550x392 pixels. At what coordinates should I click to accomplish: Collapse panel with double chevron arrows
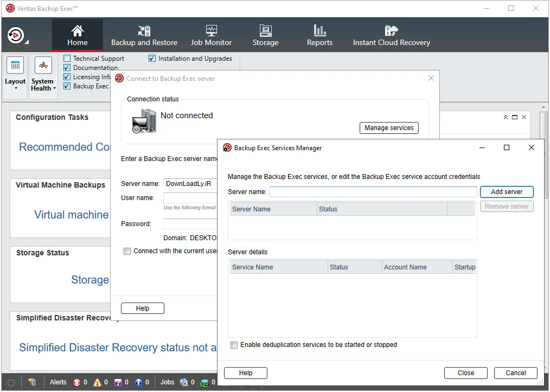point(506,117)
